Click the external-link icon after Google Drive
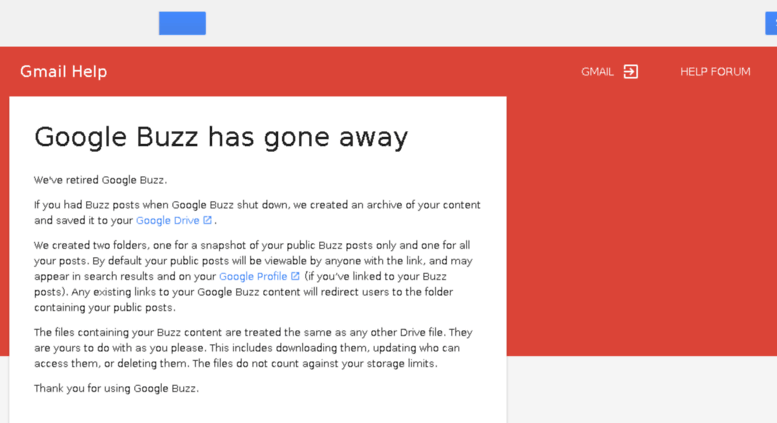This screenshot has width=777, height=423. pyautogui.click(x=208, y=220)
